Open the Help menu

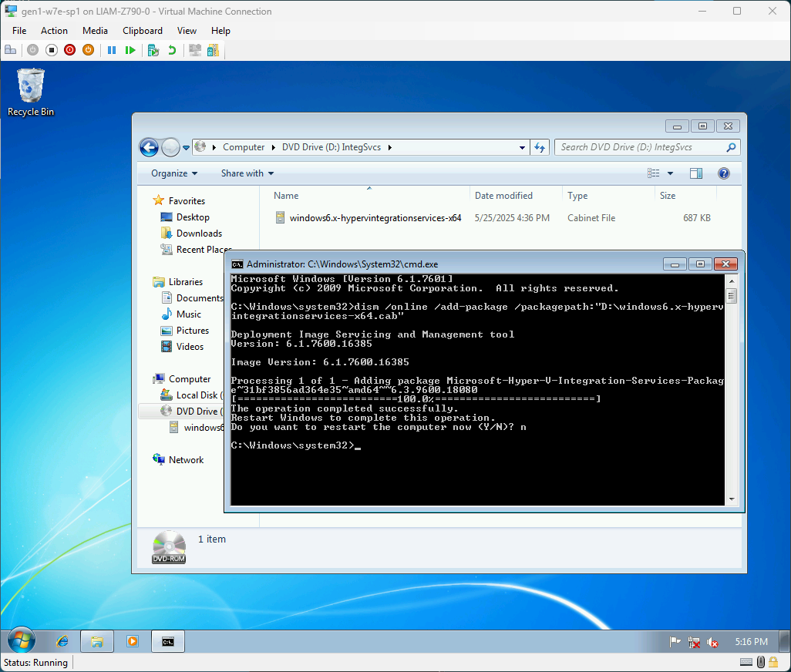[220, 31]
